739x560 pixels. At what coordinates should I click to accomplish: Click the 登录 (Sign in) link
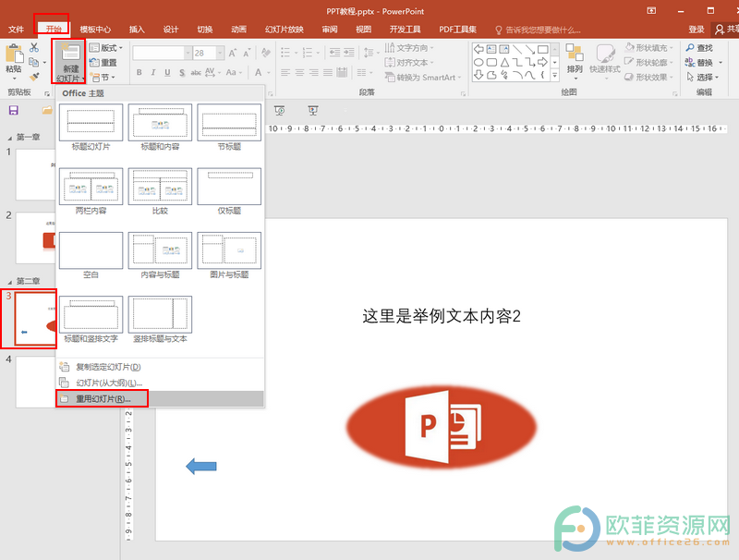tap(697, 30)
